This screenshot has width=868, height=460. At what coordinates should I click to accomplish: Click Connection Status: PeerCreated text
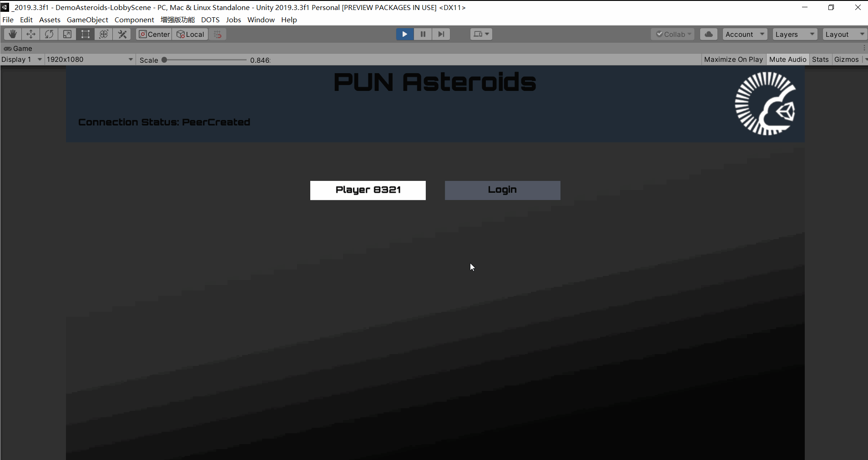pos(164,122)
